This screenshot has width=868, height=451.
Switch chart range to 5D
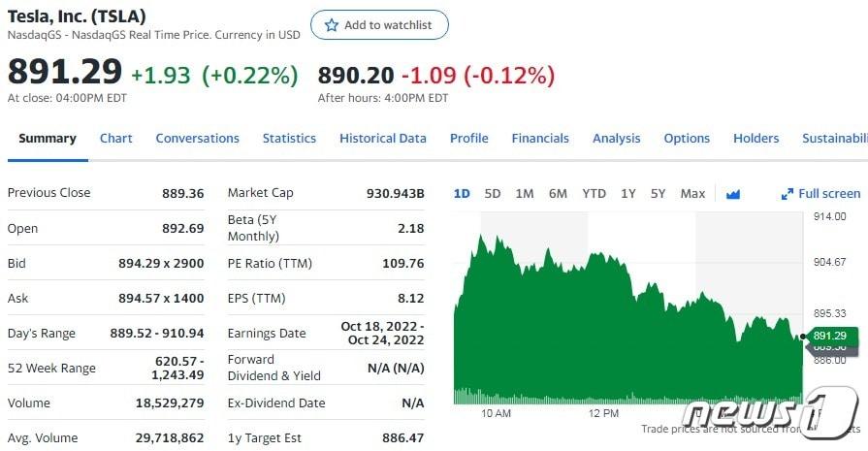point(493,194)
